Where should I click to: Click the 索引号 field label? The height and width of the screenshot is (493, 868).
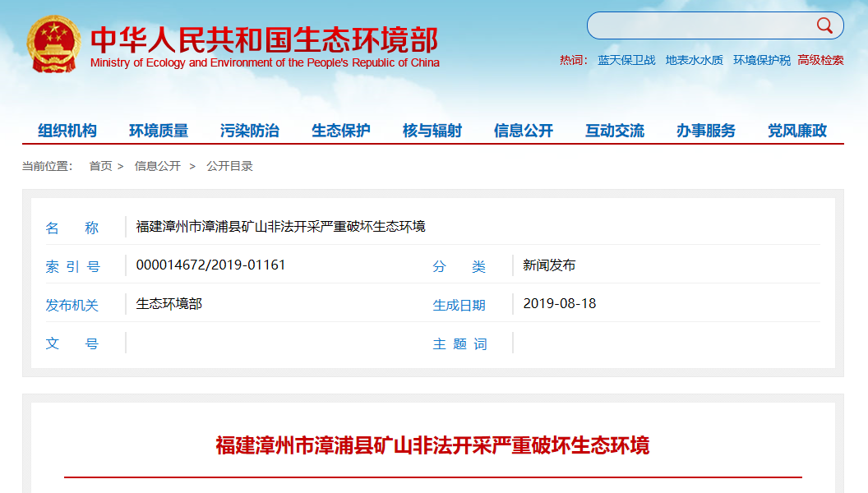[72, 267]
